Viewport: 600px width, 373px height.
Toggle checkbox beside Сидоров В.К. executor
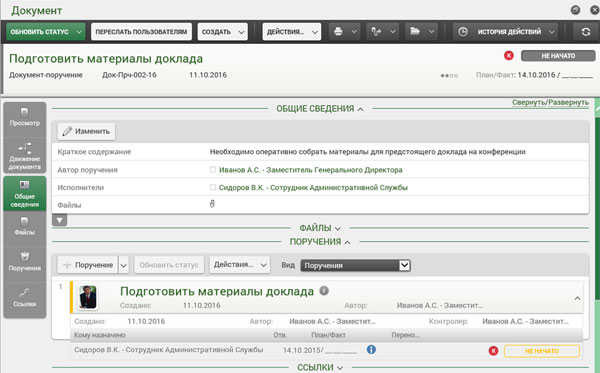(213, 187)
